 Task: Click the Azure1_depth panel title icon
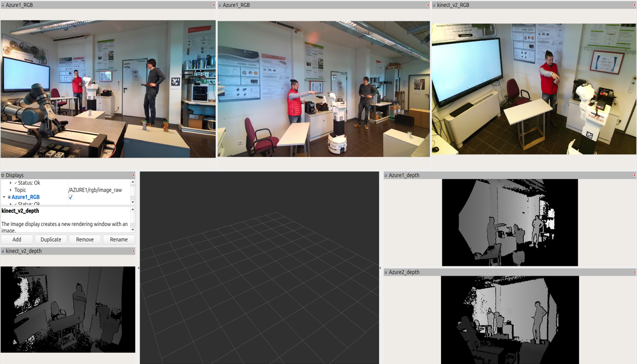click(x=385, y=175)
